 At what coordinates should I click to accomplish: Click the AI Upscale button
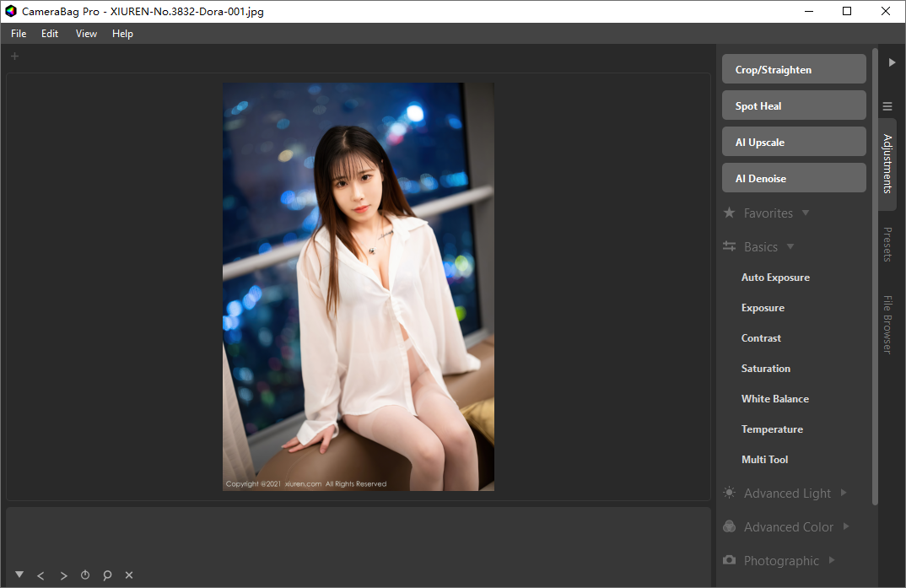click(793, 141)
